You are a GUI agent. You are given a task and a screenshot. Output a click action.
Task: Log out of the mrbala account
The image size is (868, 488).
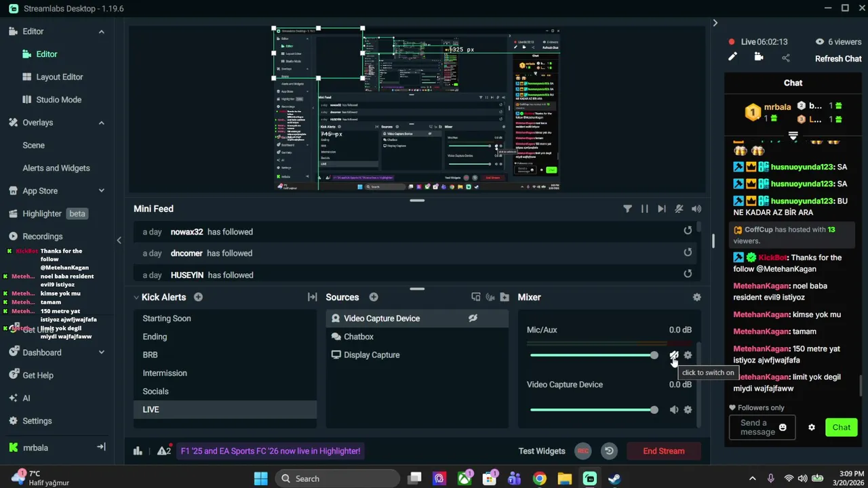[x=101, y=447]
